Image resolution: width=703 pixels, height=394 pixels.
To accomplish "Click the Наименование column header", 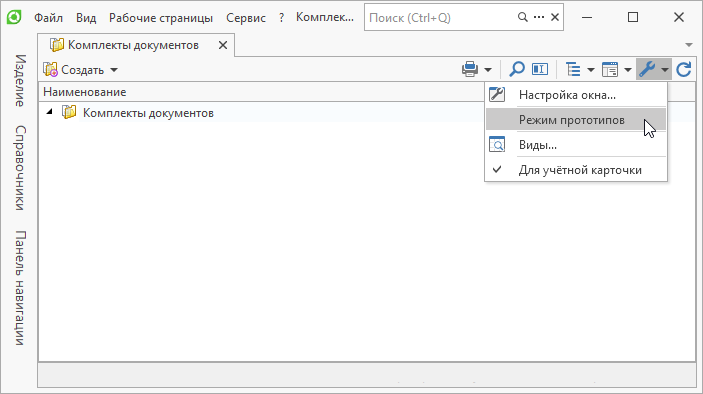I will [85, 92].
